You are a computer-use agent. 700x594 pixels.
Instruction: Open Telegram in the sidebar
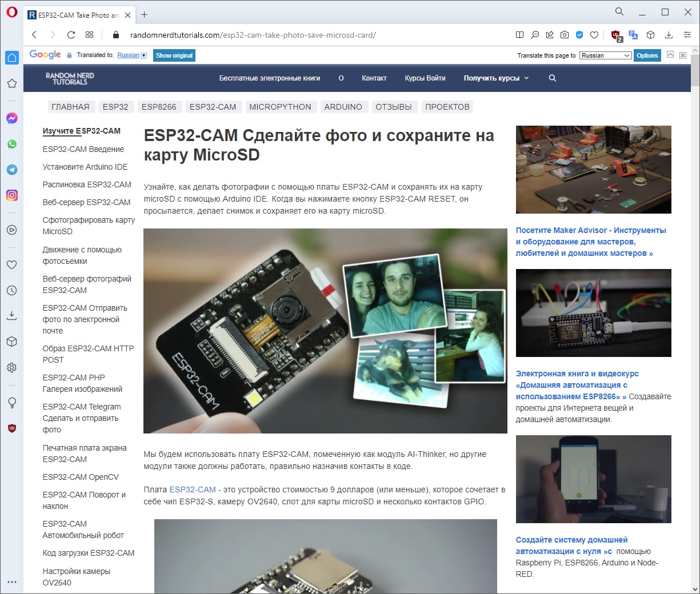click(12, 170)
